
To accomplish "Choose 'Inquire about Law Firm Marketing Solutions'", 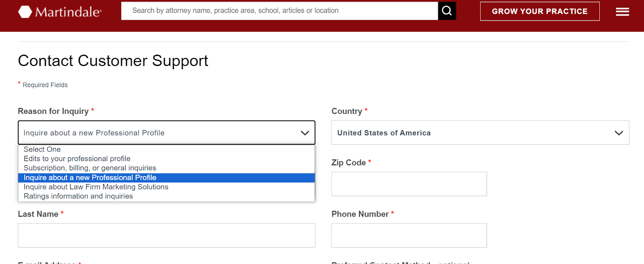I will pos(167,187).
